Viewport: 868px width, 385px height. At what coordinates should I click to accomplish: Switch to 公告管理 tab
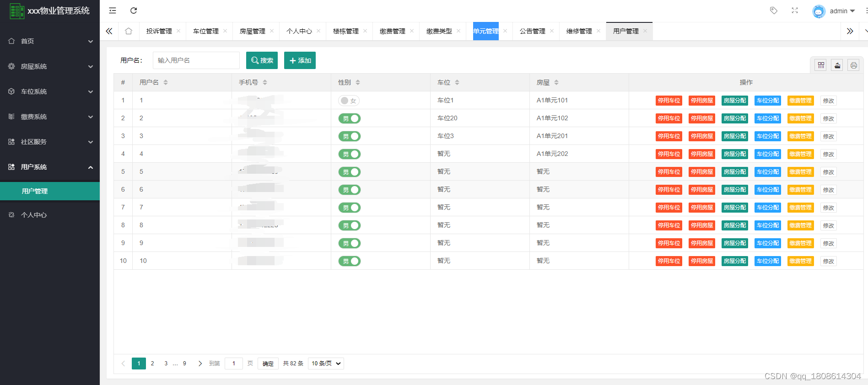point(533,31)
